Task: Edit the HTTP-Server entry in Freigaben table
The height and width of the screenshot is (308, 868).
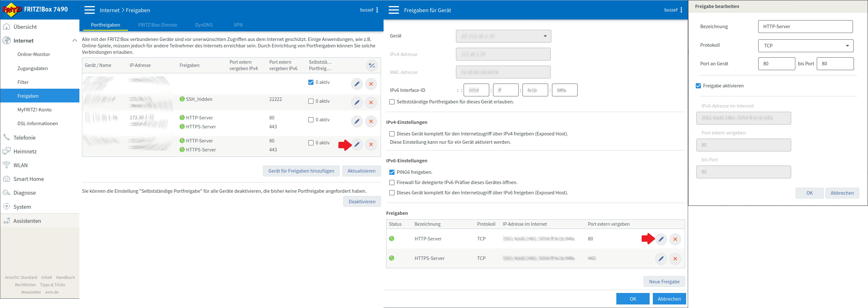Action: pos(661,239)
